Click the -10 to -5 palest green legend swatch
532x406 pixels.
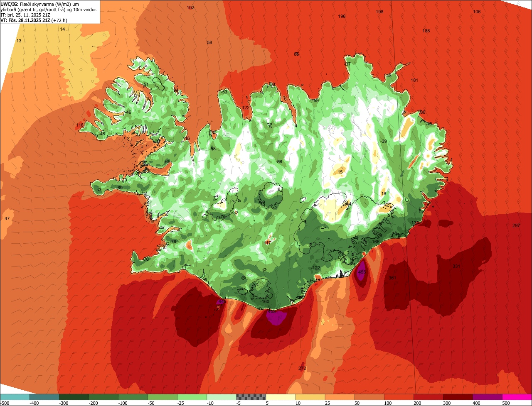tap(222, 396)
